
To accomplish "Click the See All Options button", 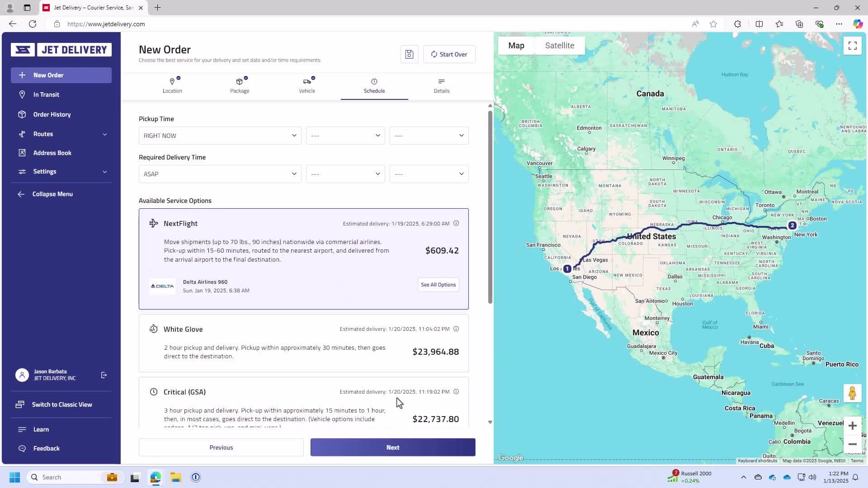I will tap(438, 284).
